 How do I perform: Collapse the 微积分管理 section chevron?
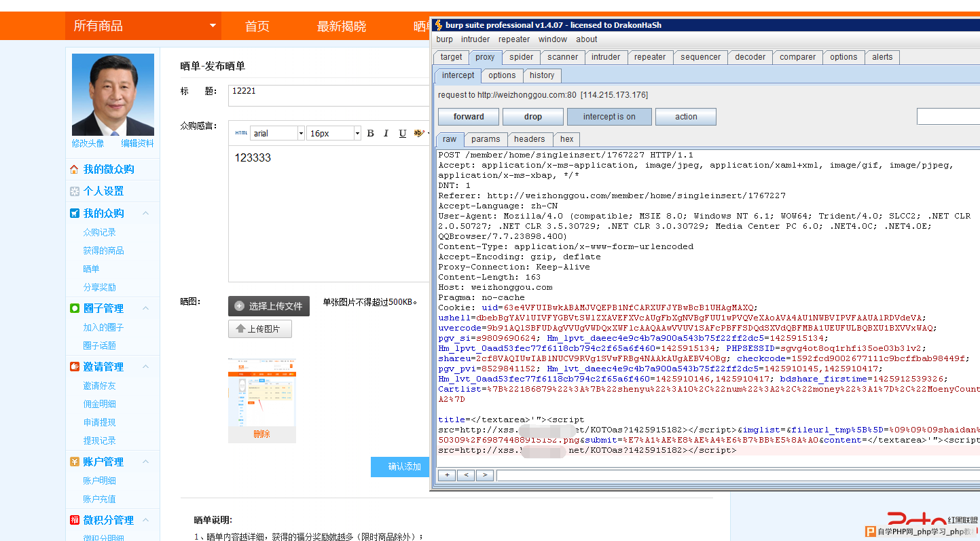point(146,520)
